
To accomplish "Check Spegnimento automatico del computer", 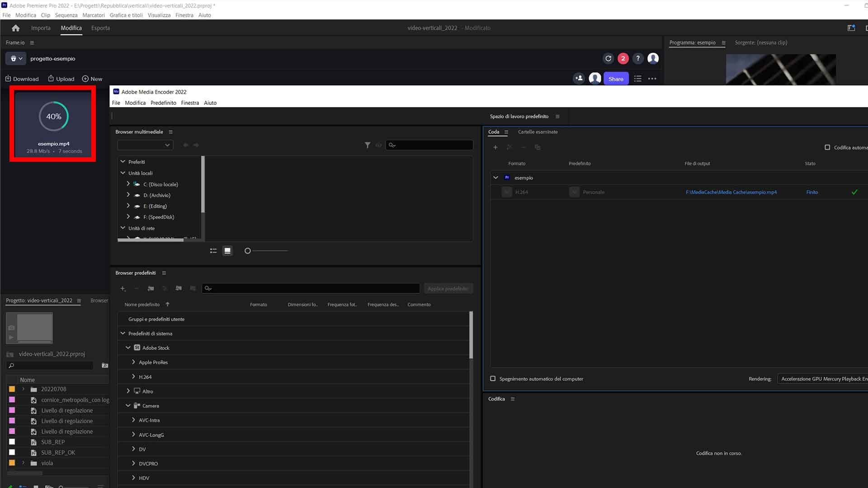I will click(x=494, y=379).
